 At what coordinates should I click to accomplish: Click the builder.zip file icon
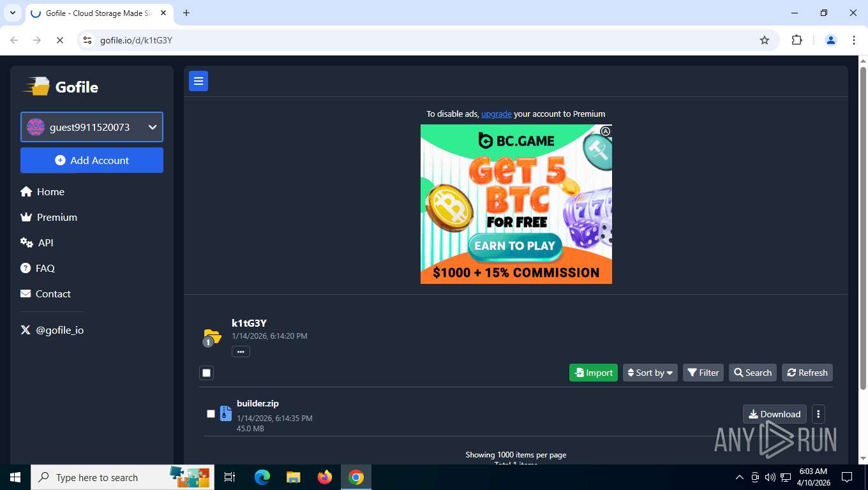point(225,413)
